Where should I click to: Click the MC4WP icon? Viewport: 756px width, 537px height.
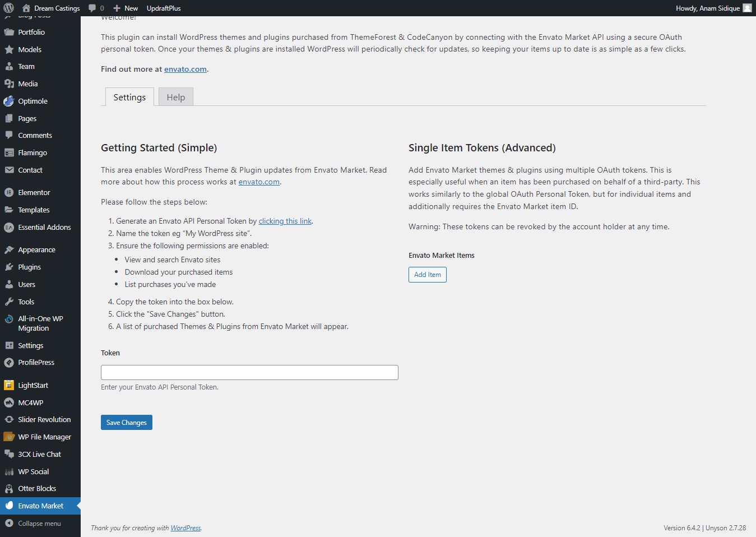(9, 402)
